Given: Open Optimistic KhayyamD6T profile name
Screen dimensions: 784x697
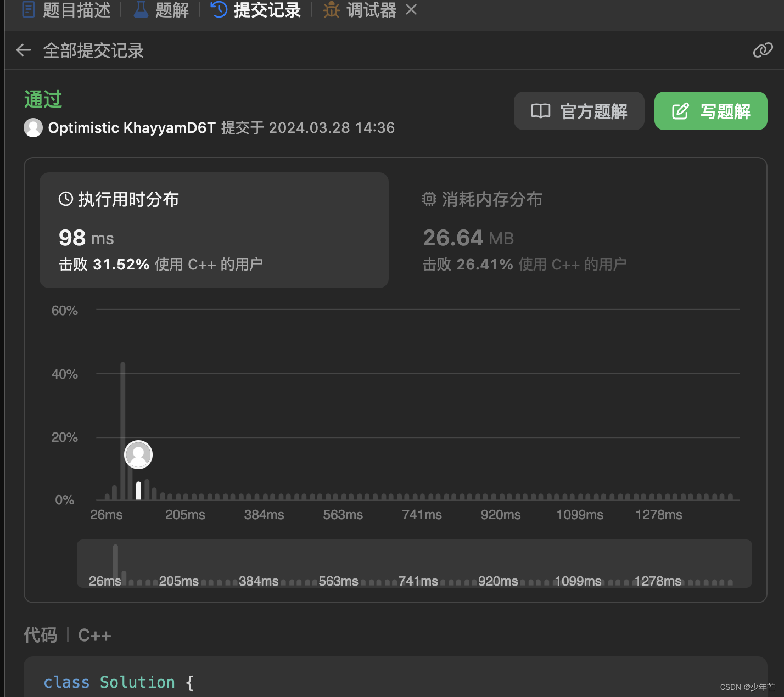Looking at the screenshot, I should 132,128.
